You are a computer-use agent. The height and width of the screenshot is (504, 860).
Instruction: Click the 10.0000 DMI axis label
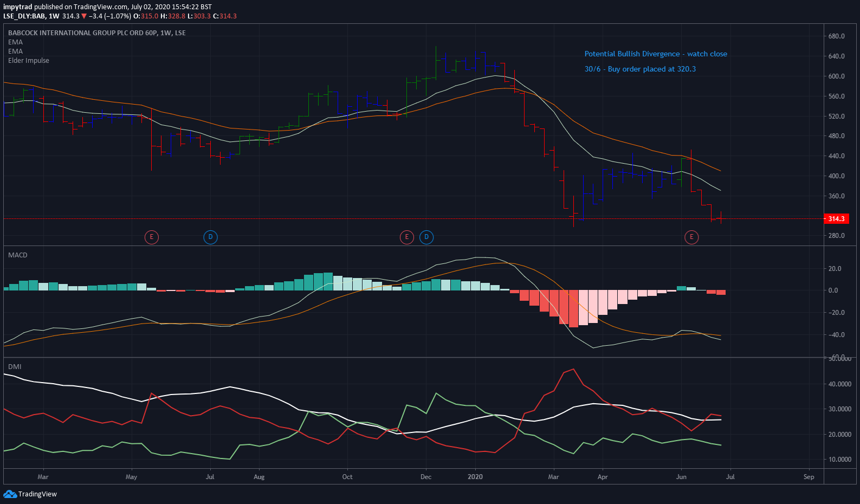839,460
